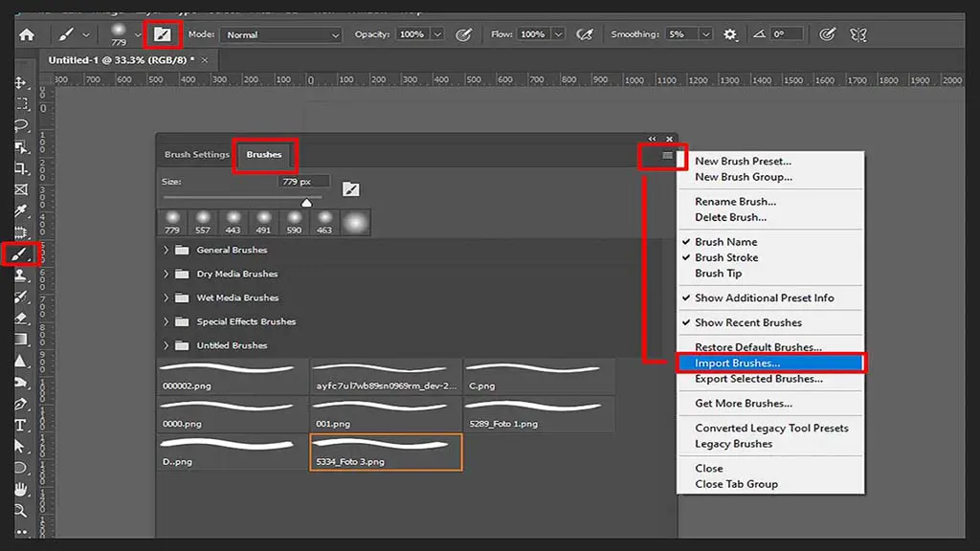Collapse the brush panel with double arrows

(652, 139)
